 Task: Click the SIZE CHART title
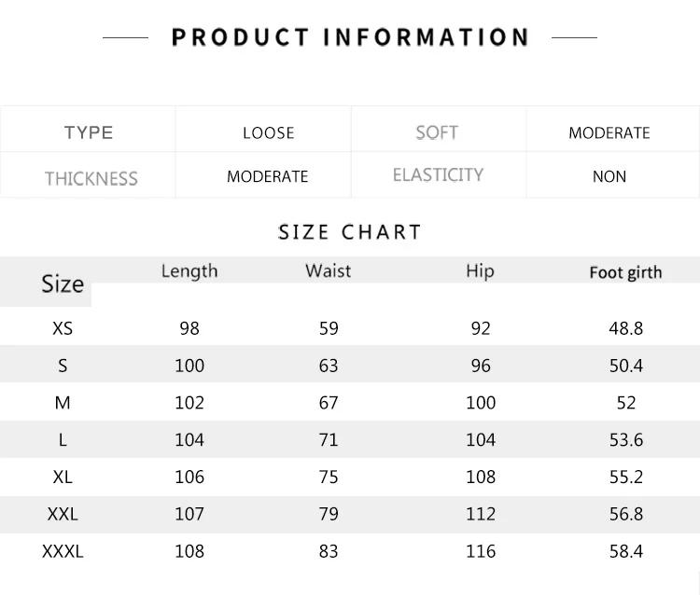(350, 232)
